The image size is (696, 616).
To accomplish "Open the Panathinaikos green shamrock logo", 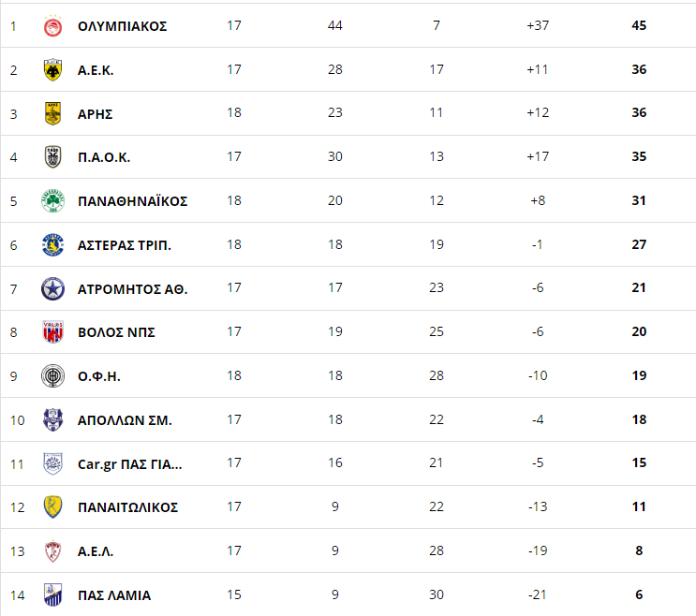I will coord(52,201).
